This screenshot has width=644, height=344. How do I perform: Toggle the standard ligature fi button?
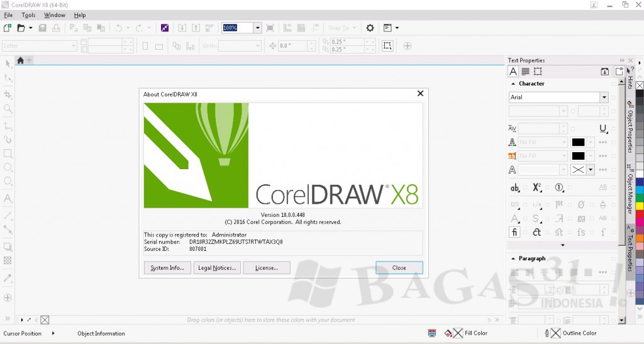tap(514, 232)
